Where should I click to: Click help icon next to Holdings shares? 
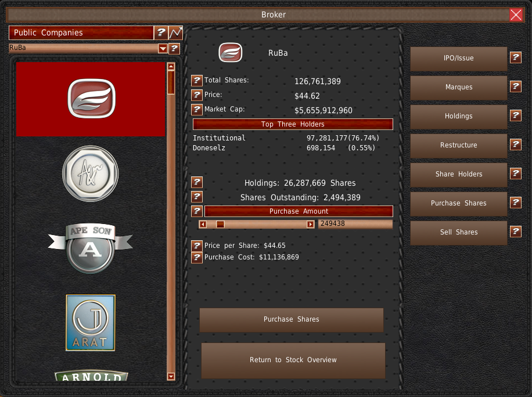[x=197, y=182]
